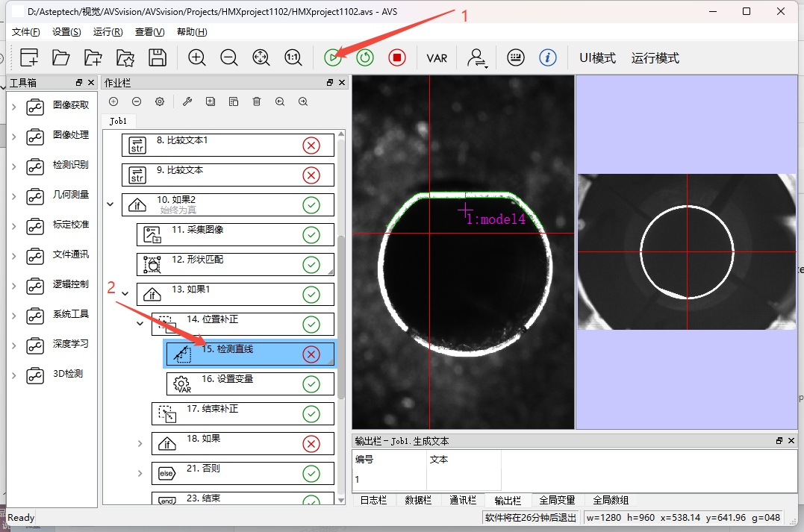The width and height of the screenshot is (804, 532).
Task: Click the job list vertical scrollbar
Action: tap(342, 313)
